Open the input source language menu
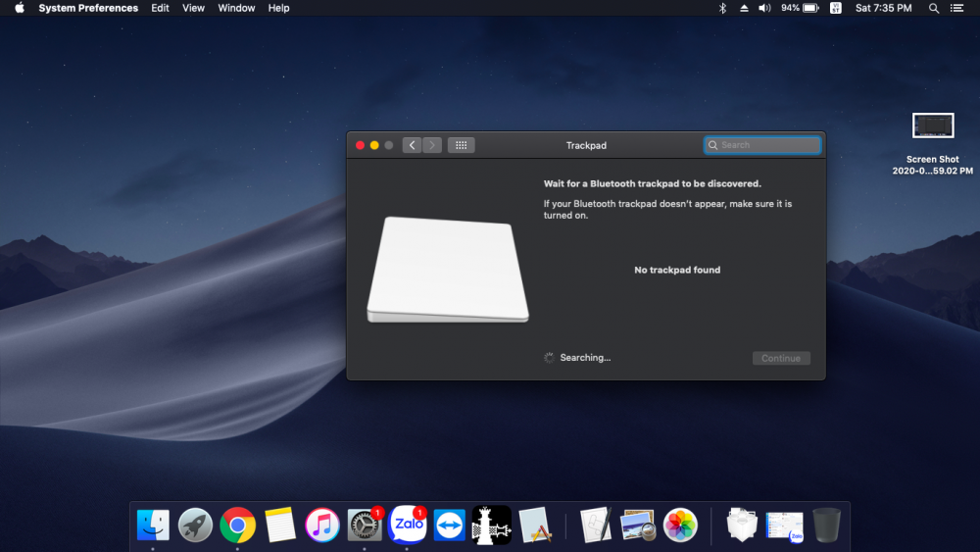Image resolution: width=980 pixels, height=552 pixels. [x=836, y=8]
